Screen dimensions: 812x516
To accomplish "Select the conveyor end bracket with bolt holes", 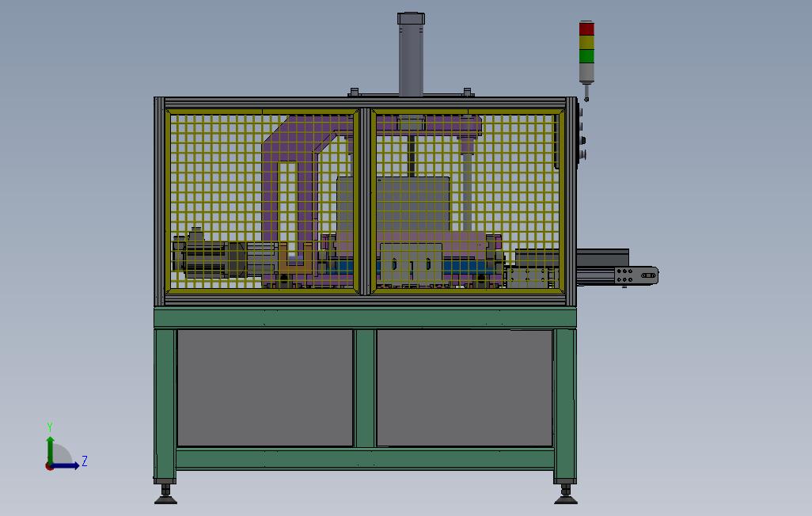I will pyautogui.click(x=636, y=275).
